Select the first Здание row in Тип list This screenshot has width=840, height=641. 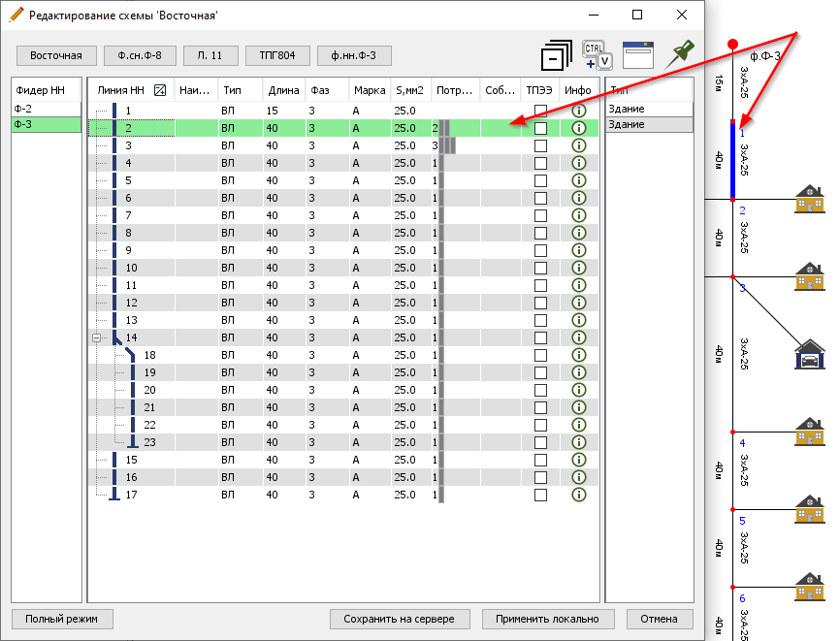649,109
